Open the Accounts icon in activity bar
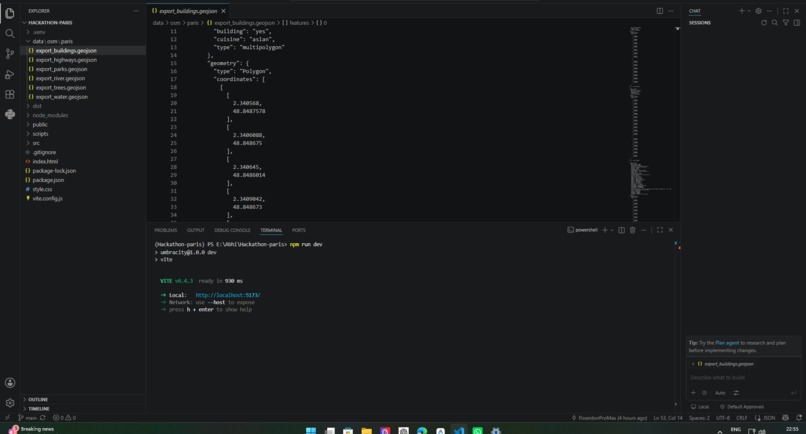The height and width of the screenshot is (434, 806). click(x=10, y=383)
